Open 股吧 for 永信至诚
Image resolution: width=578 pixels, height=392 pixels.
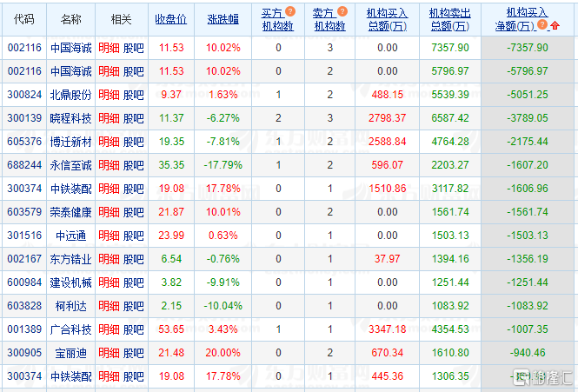pyautogui.click(x=133, y=165)
